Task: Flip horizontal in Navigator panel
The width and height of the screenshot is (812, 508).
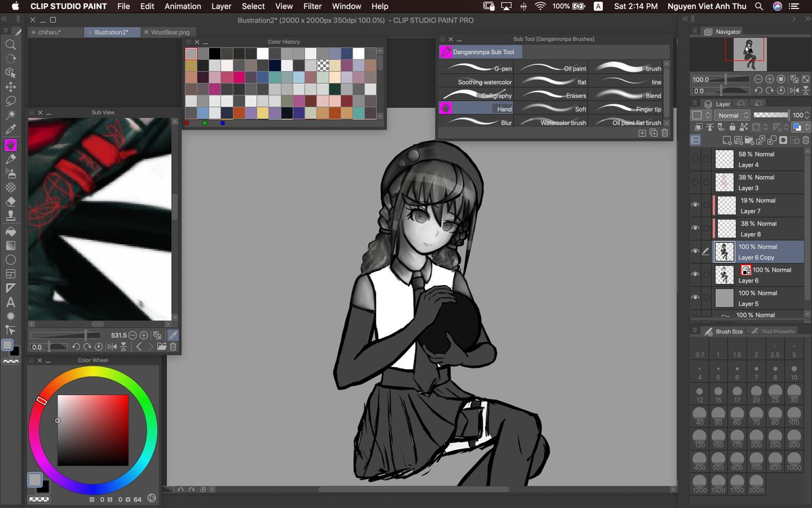Action: [794, 90]
